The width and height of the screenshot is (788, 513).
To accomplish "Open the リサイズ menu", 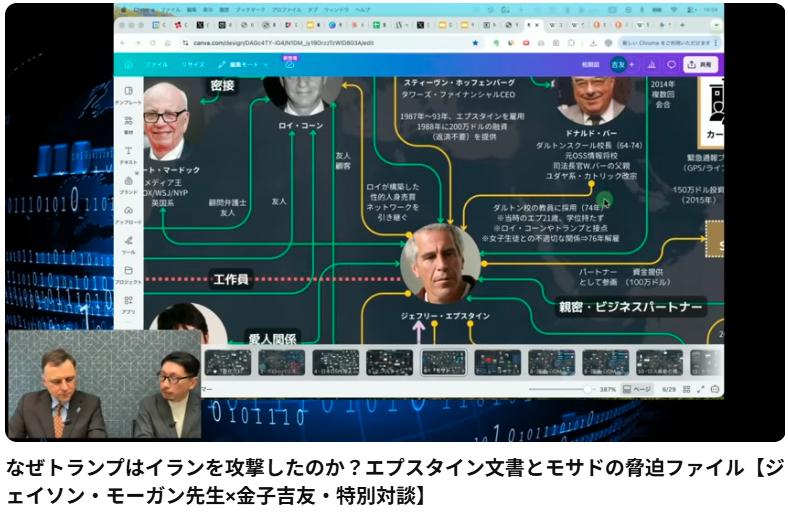I will coord(193,64).
